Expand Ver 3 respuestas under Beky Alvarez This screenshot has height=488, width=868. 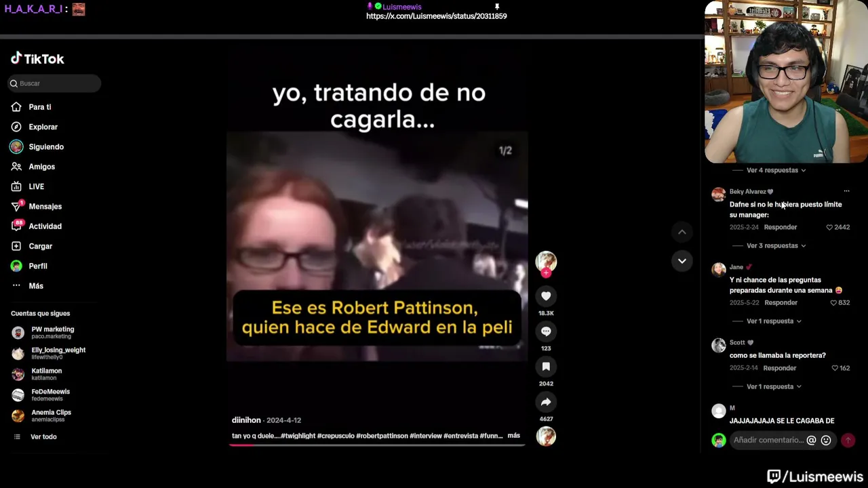point(776,245)
